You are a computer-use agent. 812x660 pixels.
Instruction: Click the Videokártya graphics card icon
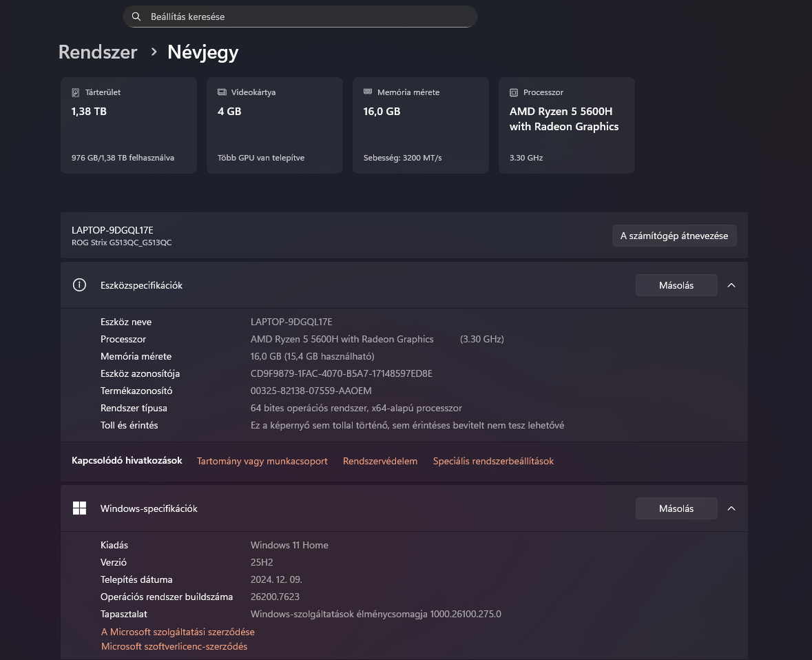click(222, 92)
